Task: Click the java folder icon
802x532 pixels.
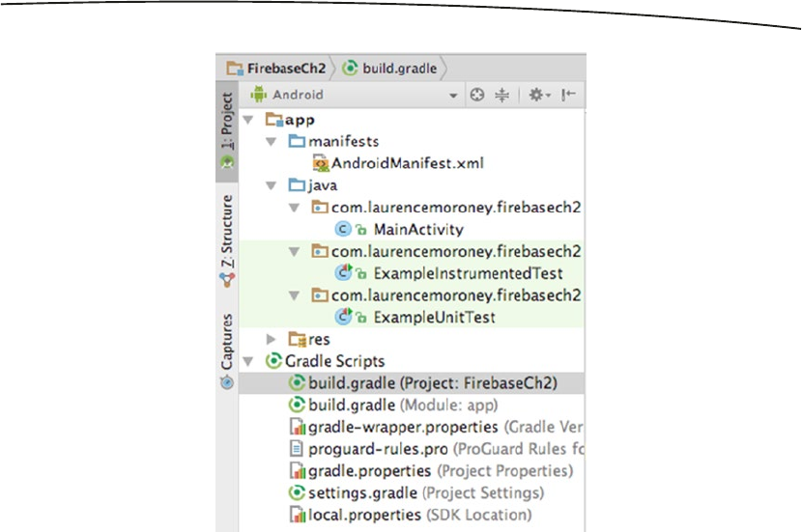Action: click(297, 185)
